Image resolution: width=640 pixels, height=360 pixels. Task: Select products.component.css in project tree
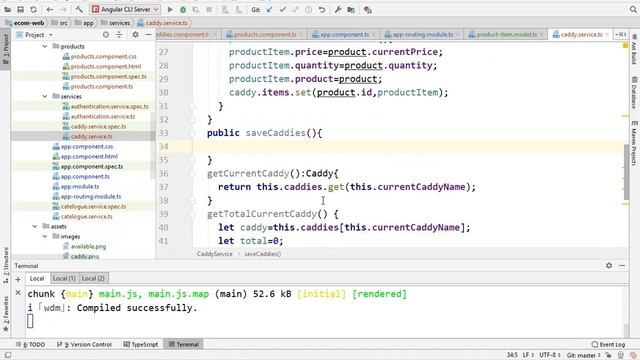[x=103, y=56]
